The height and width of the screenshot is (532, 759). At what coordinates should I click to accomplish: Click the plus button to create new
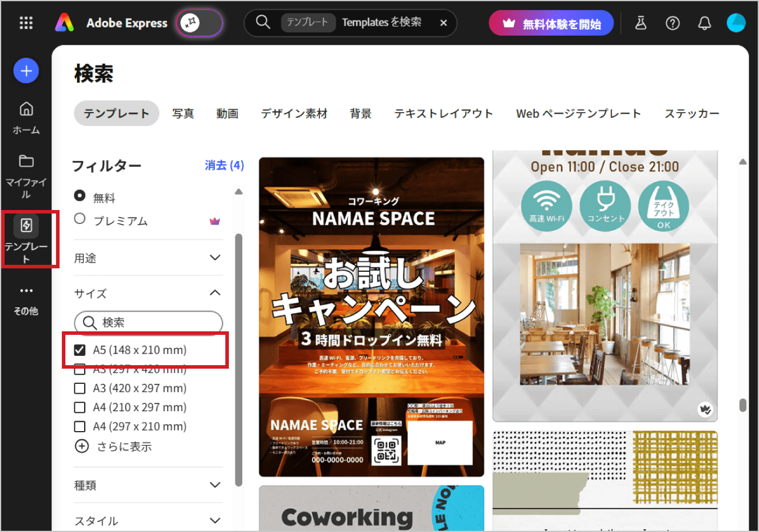pyautogui.click(x=26, y=71)
